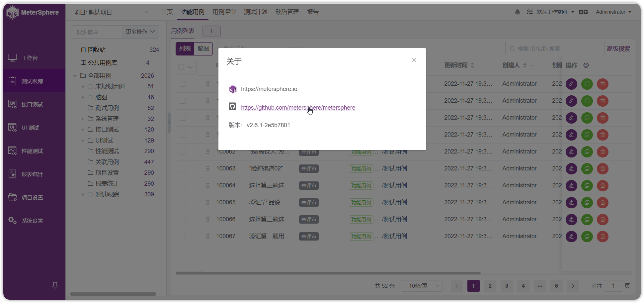This screenshot has height=303, width=644.
Task: Click the MeterSphere logo in 关于 dialog
Action: [x=233, y=89]
